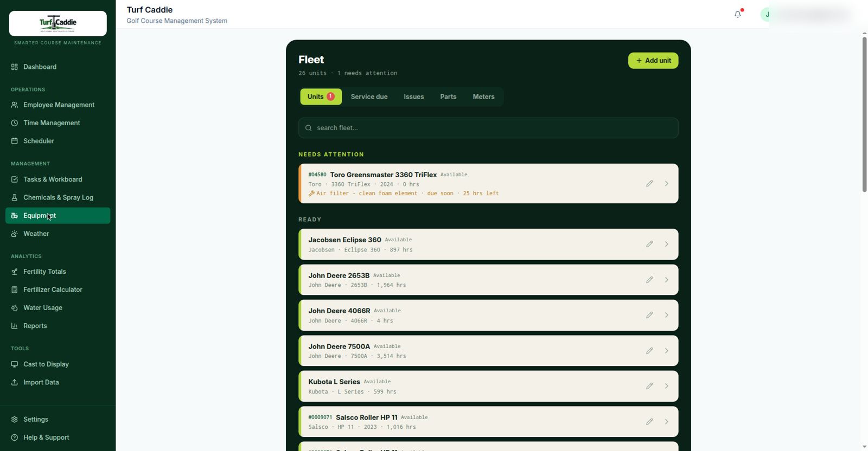
Task: Open the notifications bell
Action: click(738, 14)
